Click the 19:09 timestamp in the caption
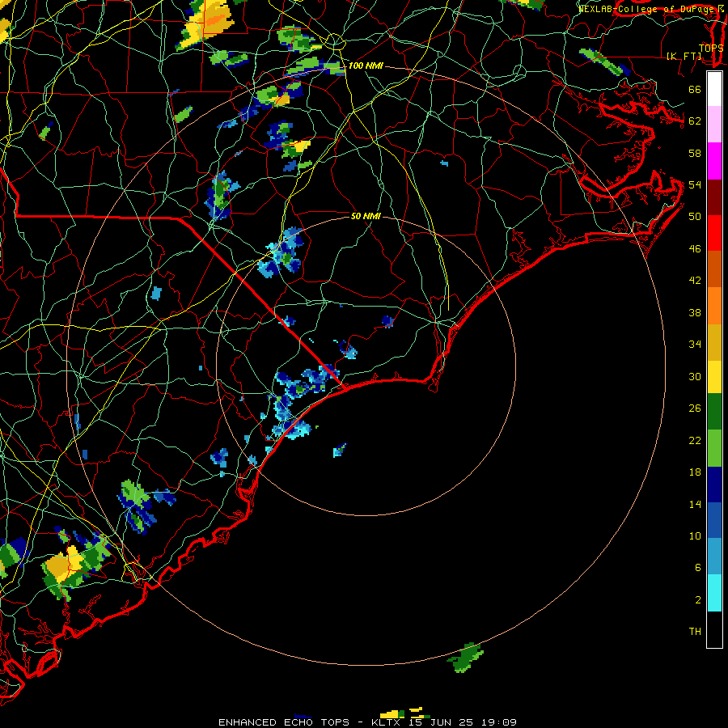 tap(499, 722)
